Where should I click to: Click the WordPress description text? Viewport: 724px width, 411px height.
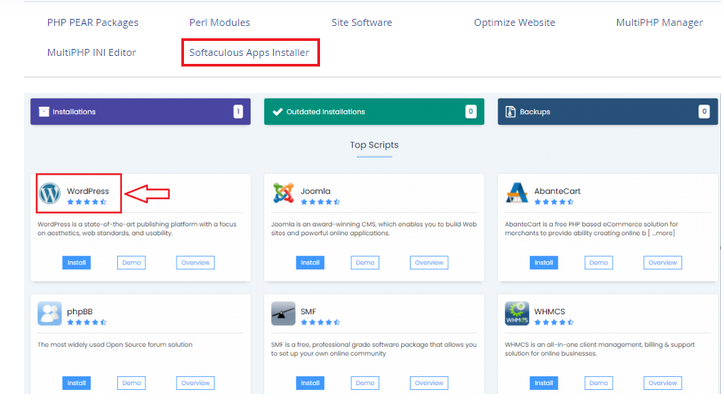137,229
